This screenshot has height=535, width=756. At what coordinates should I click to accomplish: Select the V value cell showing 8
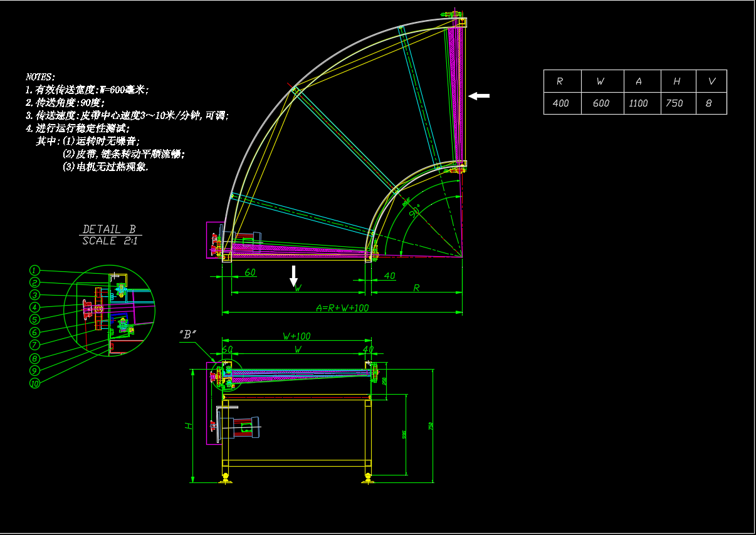tap(709, 103)
